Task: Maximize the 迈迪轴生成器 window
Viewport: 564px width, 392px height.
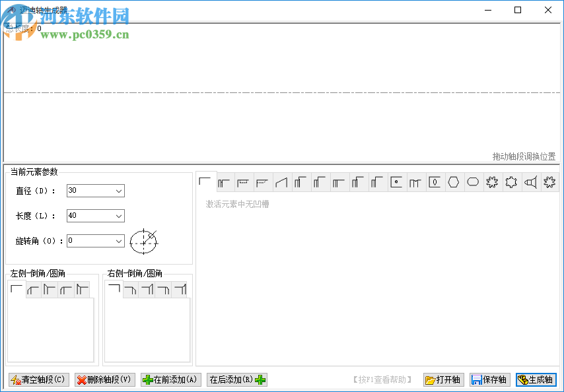Action: (x=518, y=10)
